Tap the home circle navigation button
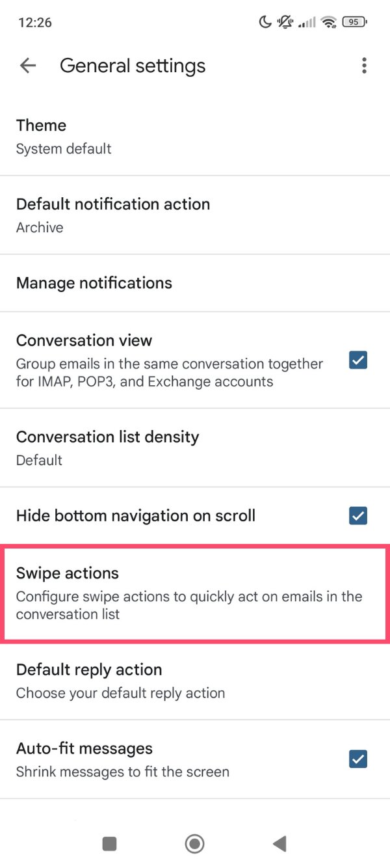The width and height of the screenshot is (390, 868). tap(194, 843)
